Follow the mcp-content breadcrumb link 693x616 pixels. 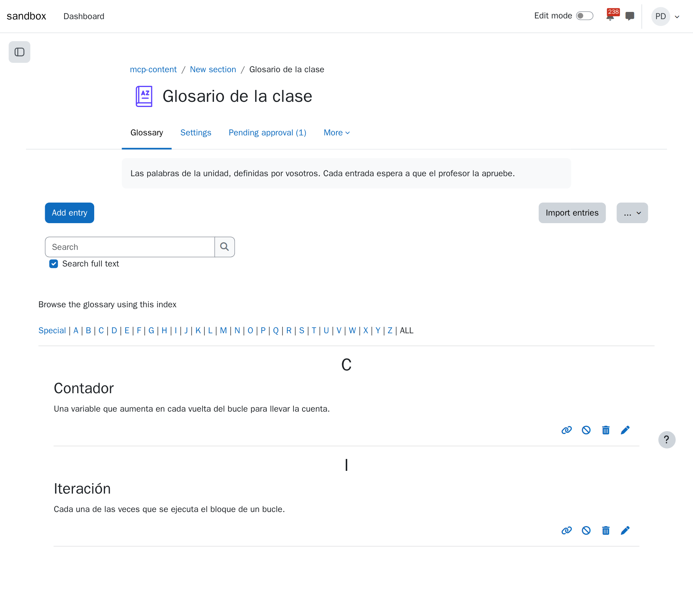click(x=153, y=69)
